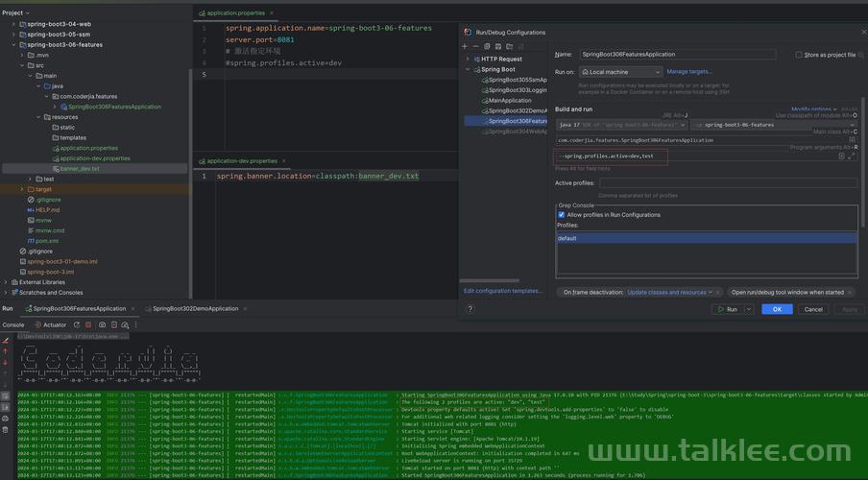The height and width of the screenshot is (480, 868).
Task: Remove Open run/debug tool window option tag
Action: (850, 292)
